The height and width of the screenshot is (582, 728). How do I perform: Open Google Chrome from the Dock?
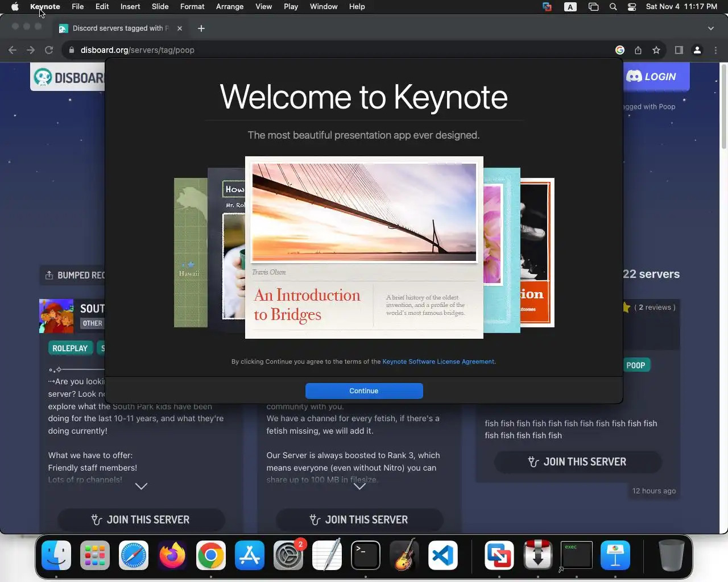(211, 555)
